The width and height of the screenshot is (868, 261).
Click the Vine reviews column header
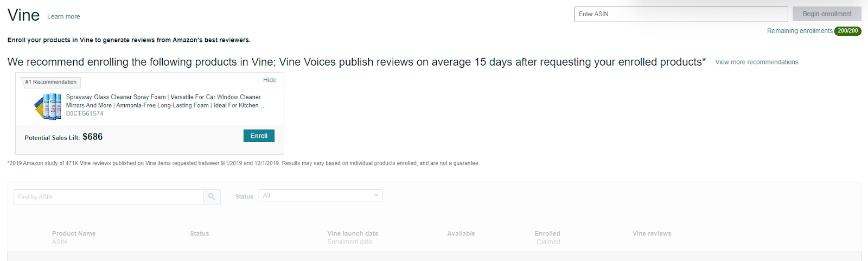point(652,234)
